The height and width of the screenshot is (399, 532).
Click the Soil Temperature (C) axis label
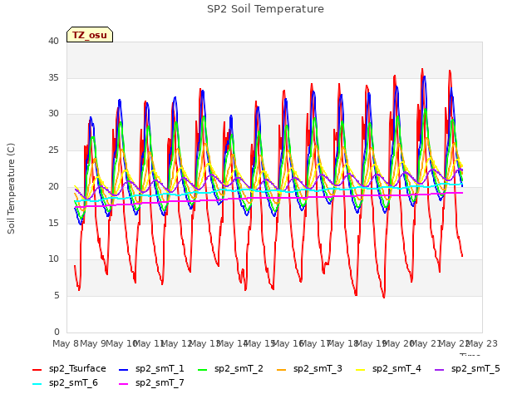pos(11,189)
